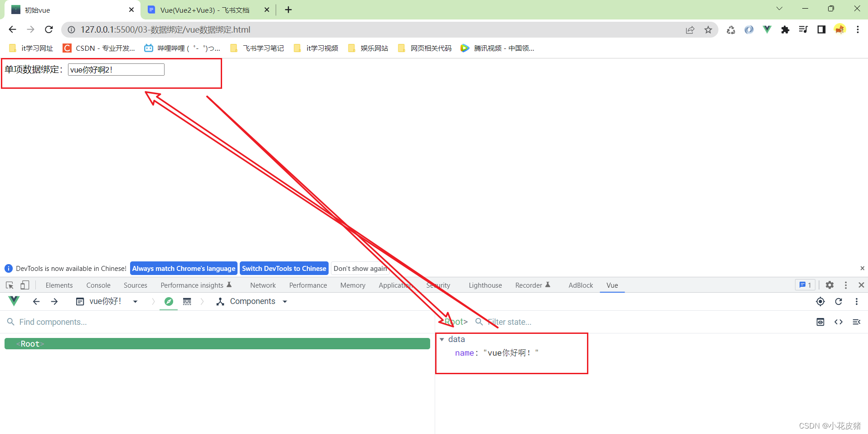
Task: Toggle the browser side panel icon
Action: point(821,29)
